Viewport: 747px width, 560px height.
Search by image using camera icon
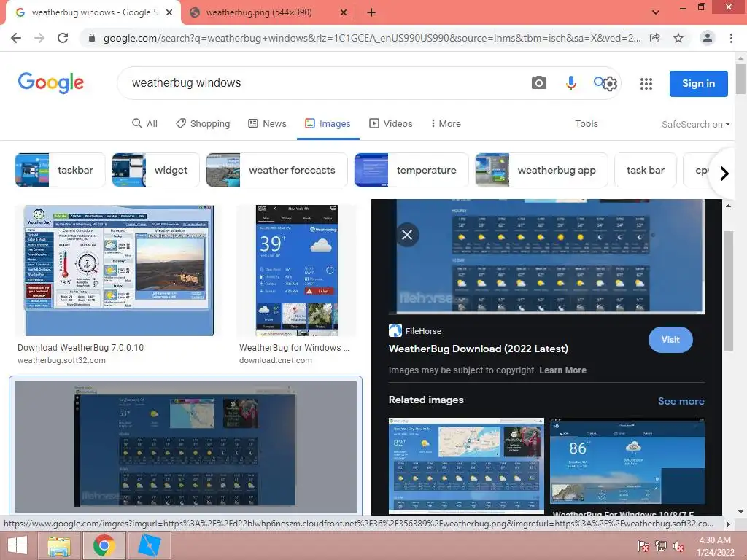(x=539, y=83)
